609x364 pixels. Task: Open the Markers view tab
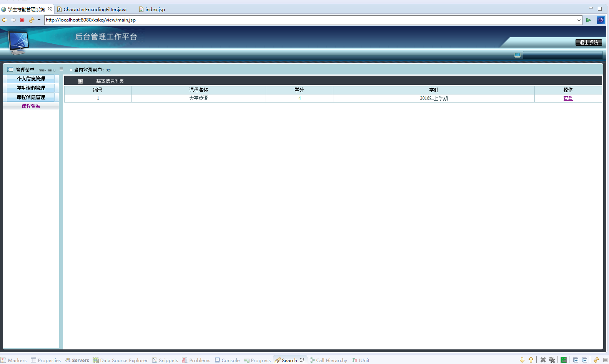click(14, 360)
